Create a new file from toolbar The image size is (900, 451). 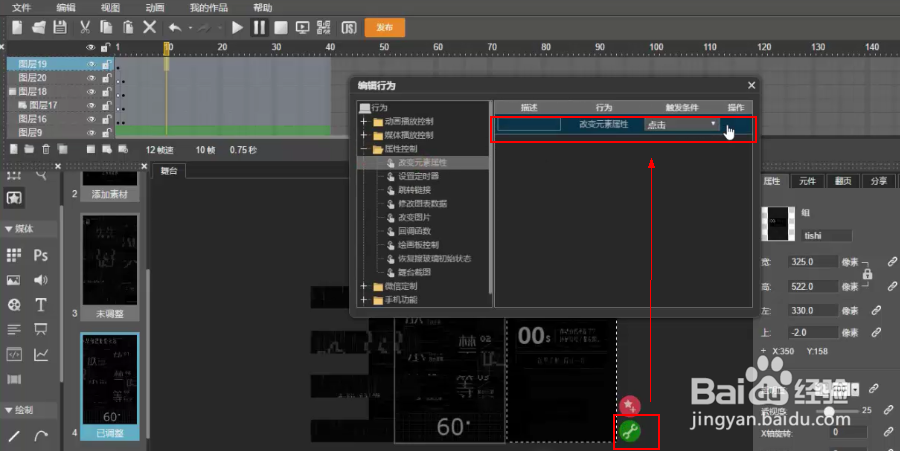[17, 27]
